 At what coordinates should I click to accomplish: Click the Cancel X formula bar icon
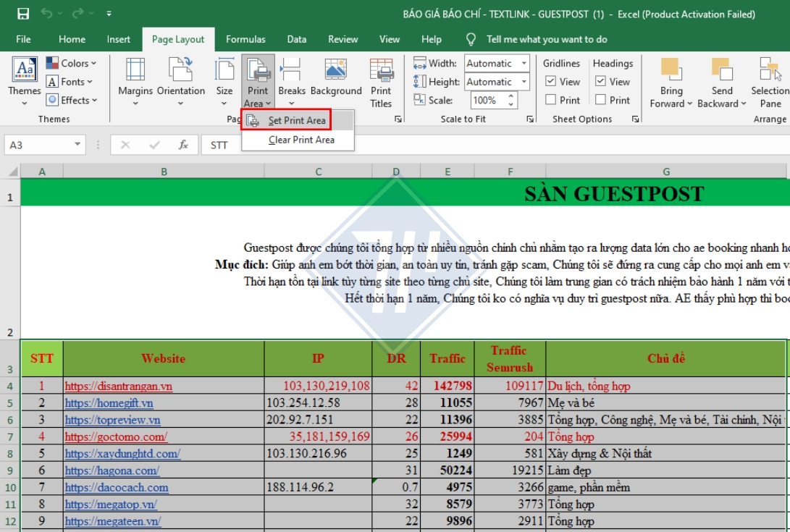[x=125, y=145]
